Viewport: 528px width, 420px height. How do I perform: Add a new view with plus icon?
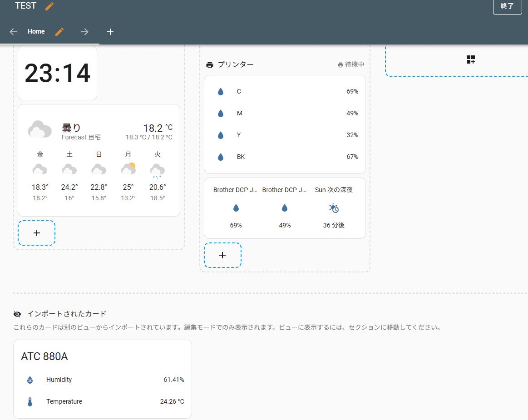[110, 32]
